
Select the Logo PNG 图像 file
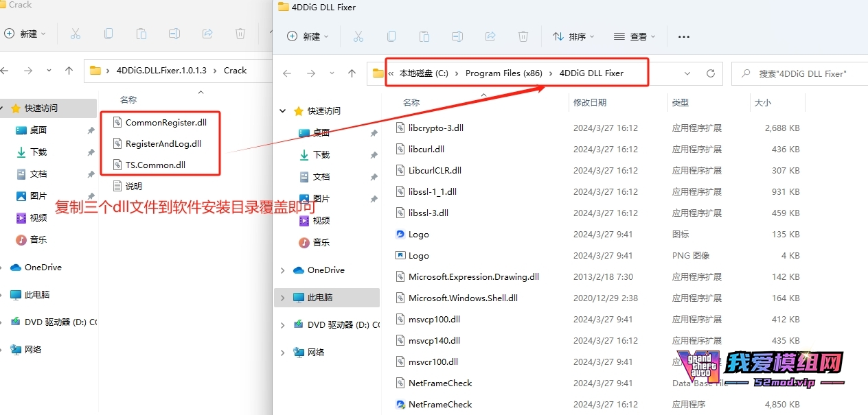point(418,256)
